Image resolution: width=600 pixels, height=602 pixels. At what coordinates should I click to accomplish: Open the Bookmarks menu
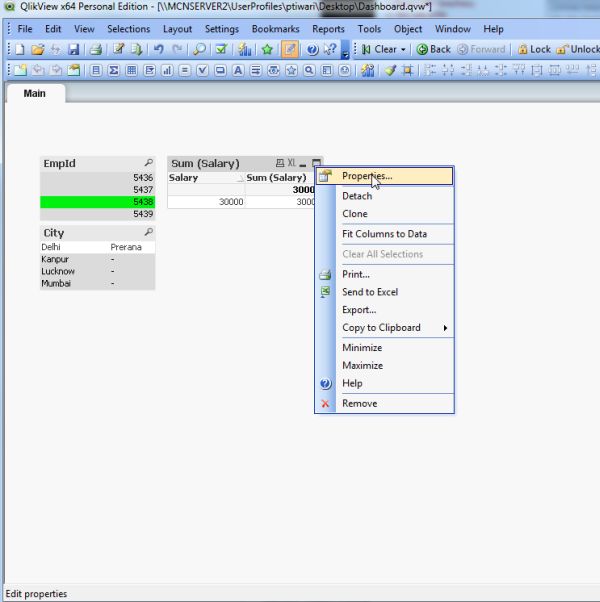[274, 29]
